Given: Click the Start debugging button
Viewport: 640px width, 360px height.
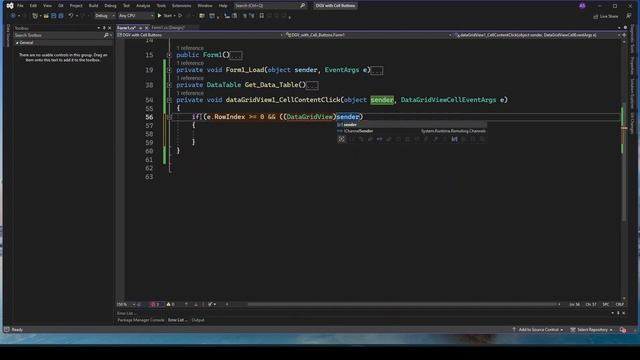Looking at the screenshot, I should (x=165, y=16).
